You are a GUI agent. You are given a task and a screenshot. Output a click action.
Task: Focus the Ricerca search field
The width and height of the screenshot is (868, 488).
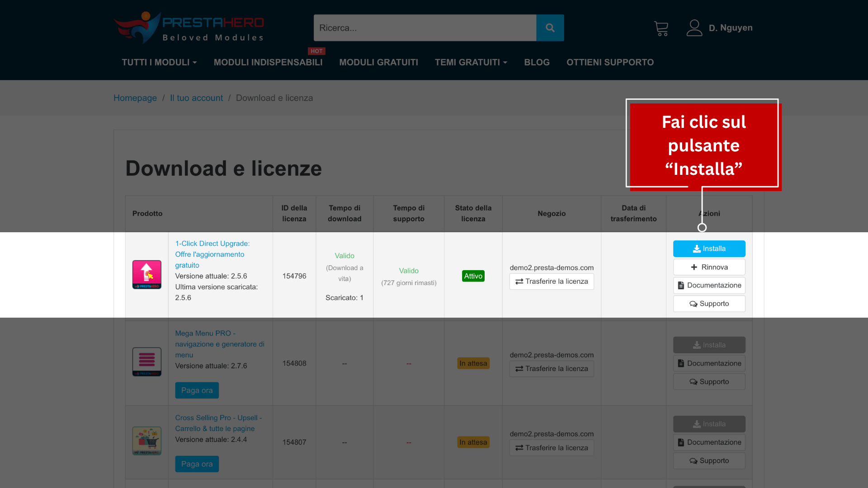(425, 28)
